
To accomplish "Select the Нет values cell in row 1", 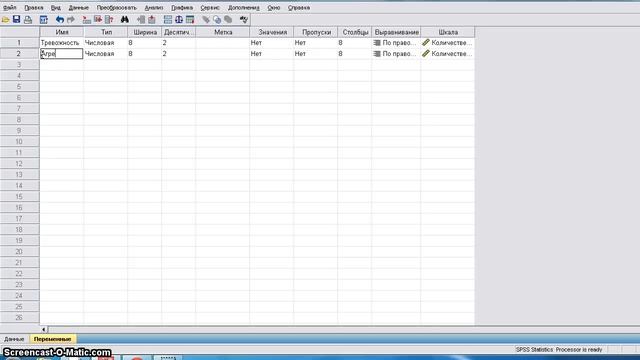I will click(272, 43).
